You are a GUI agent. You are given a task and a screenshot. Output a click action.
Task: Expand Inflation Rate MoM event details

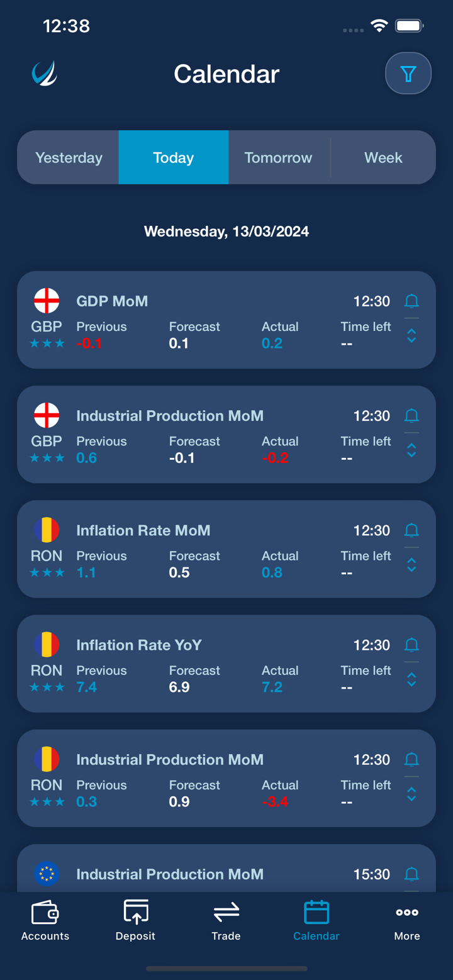tap(411, 565)
